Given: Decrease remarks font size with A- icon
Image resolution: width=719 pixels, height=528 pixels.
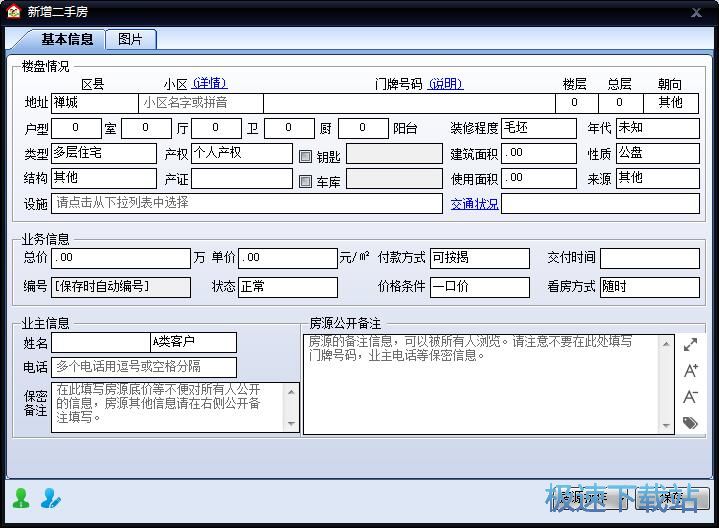Looking at the screenshot, I should [x=690, y=397].
